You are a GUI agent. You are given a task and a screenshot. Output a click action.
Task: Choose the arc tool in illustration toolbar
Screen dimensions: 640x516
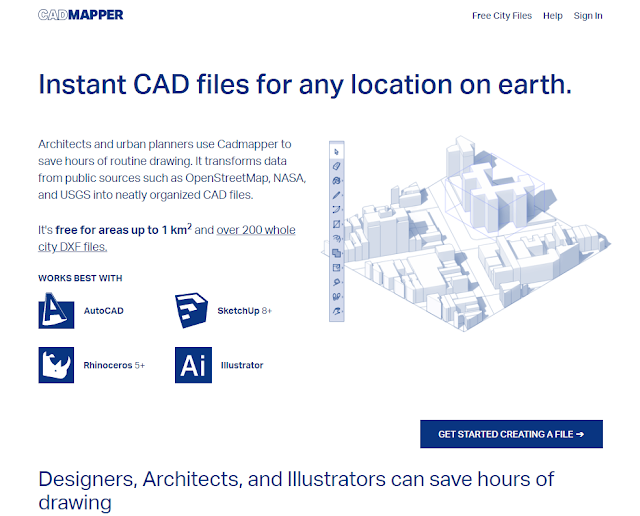[337, 209]
